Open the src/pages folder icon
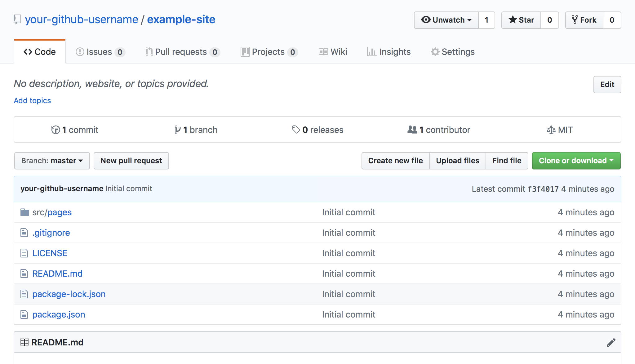 (x=24, y=212)
